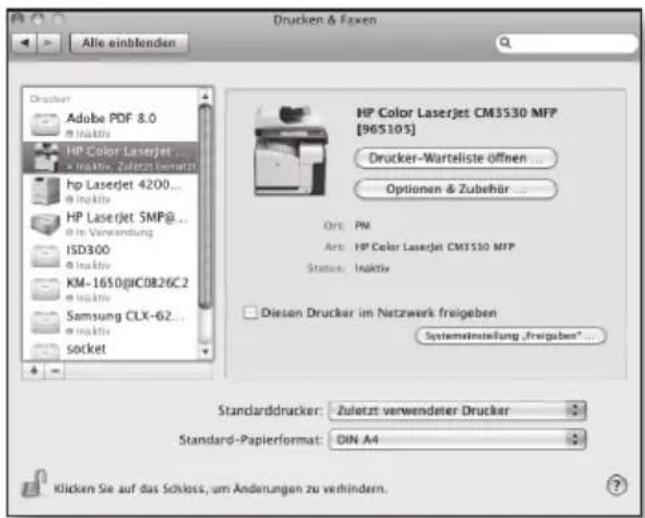Click the Status value Inaktiv
The image size is (645, 518).
pyautogui.click(x=372, y=269)
